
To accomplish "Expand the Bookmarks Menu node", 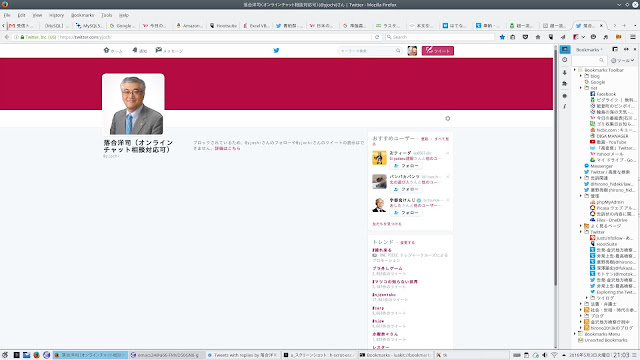I will [x=575, y=334].
